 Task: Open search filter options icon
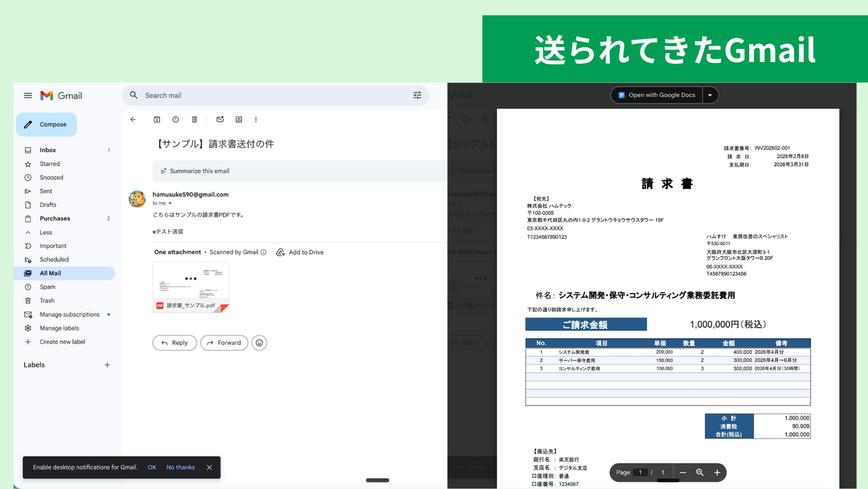[x=417, y=95]
